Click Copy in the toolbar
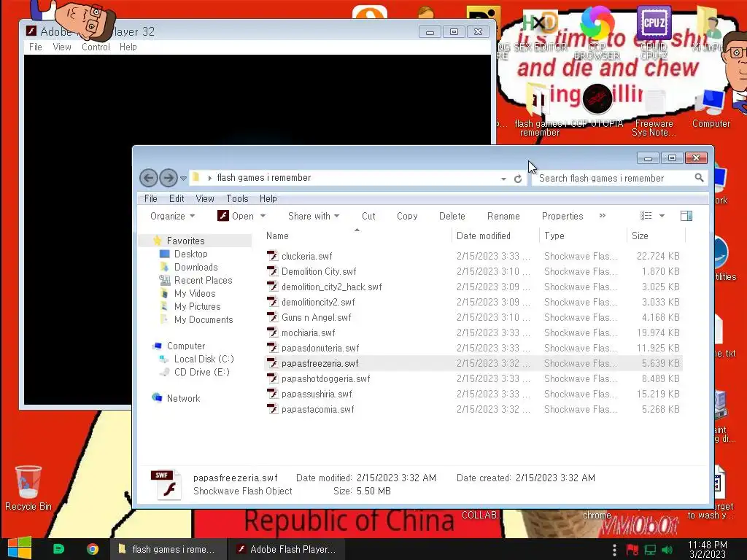 pyautogui.click(x=407, y=216)
